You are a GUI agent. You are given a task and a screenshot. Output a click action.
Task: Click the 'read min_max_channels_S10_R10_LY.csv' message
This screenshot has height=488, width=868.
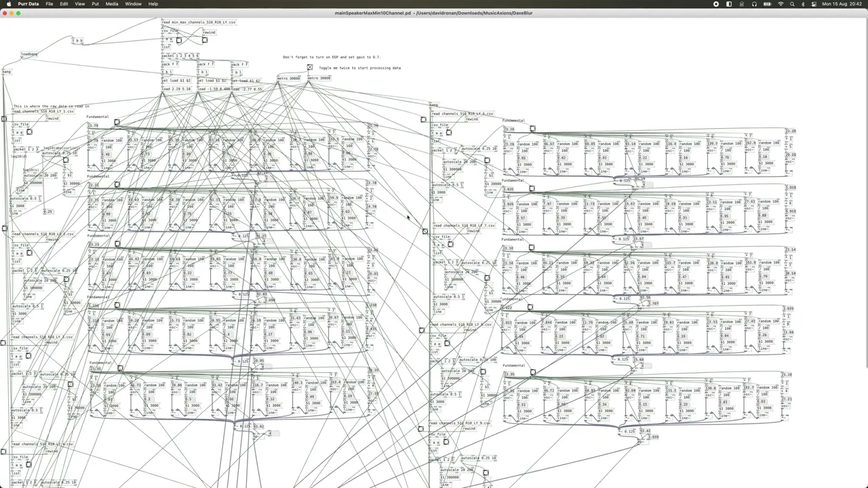click(x=199, y=22)
